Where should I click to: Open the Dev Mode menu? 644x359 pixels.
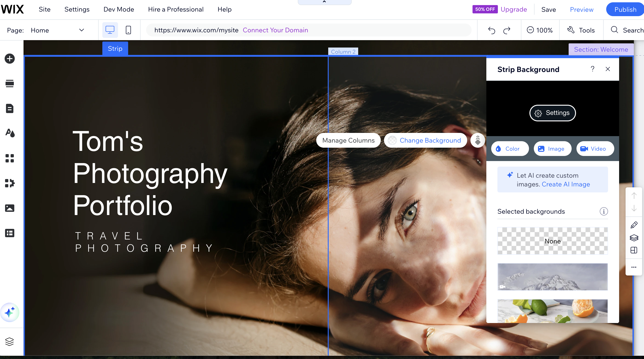coord(119,9)
